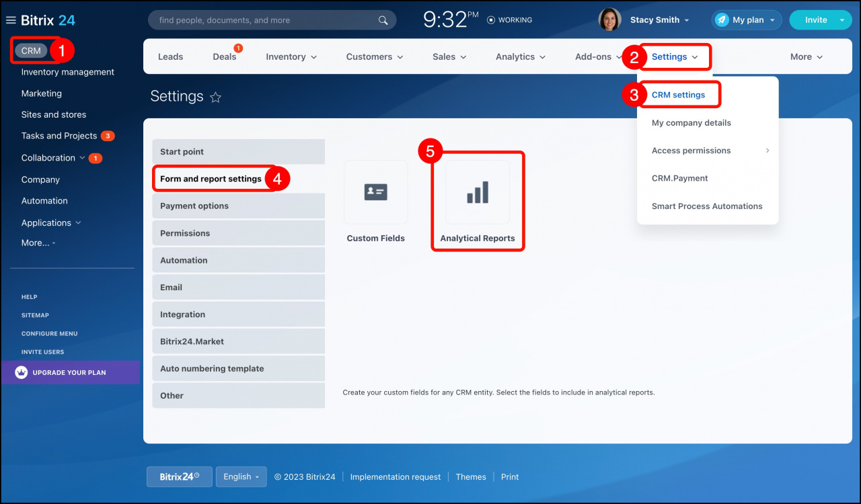Open Sites and stores in the sidebar
The image size is (861, 504).
pyautogui.click(x=54, y=114)
